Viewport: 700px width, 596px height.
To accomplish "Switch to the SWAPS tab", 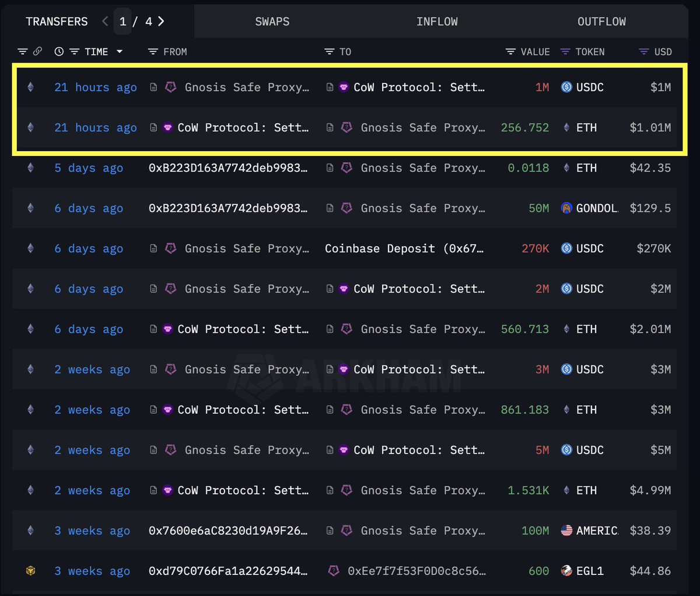I will [272, 22].
